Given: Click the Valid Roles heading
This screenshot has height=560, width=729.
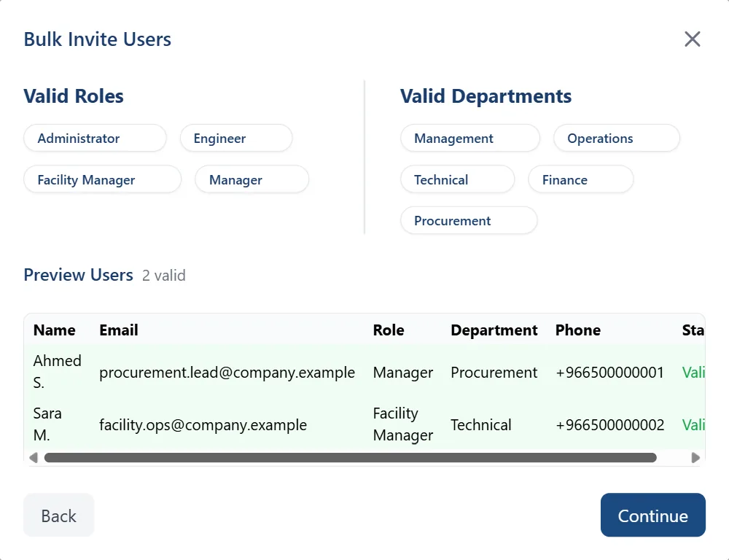Looking at the screenshot, I should [74, 96].
